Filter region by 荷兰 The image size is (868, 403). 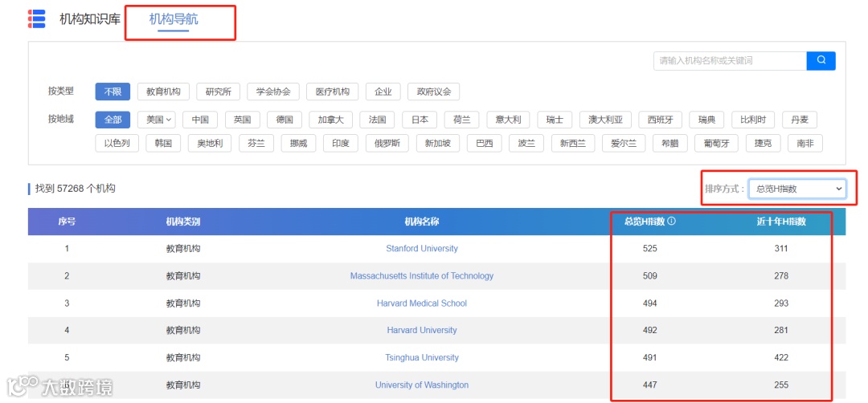[461, 120]
